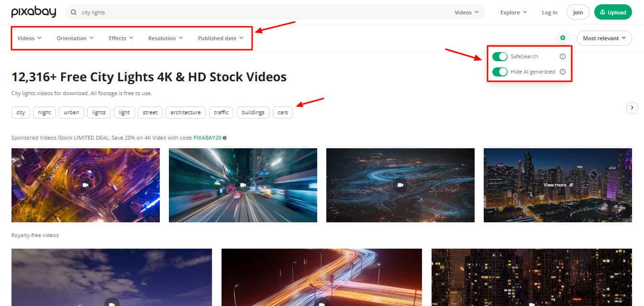Click the Hide AI generated info icon
The height and width of the screenshot is (306, 644).
click(x=563, y=72)
